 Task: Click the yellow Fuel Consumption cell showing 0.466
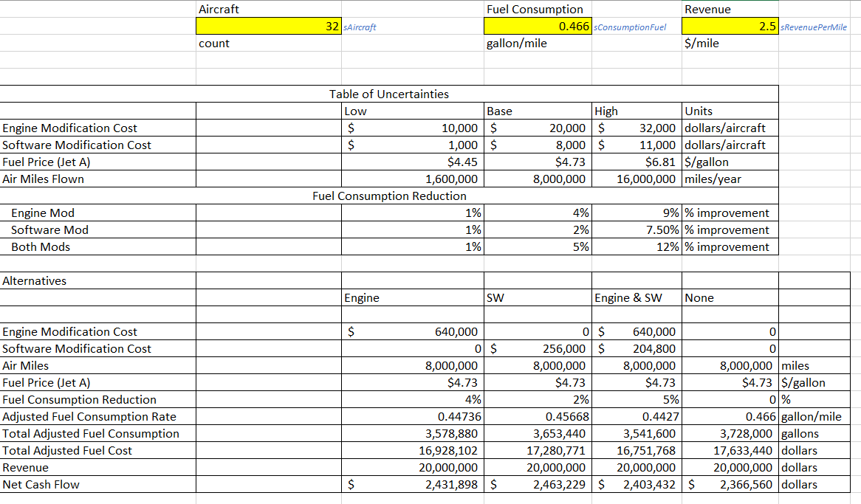(537, 26)
